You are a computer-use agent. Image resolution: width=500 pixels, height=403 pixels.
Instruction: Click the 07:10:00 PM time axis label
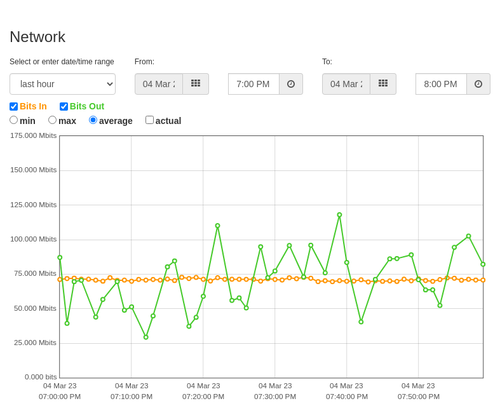(131, 397)
